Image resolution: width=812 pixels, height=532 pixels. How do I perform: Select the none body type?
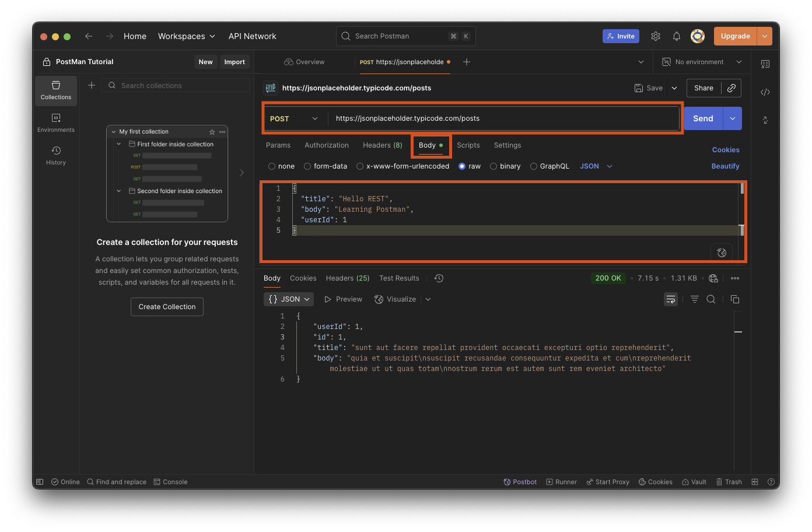pyautogui.click(x=272, y=166)
